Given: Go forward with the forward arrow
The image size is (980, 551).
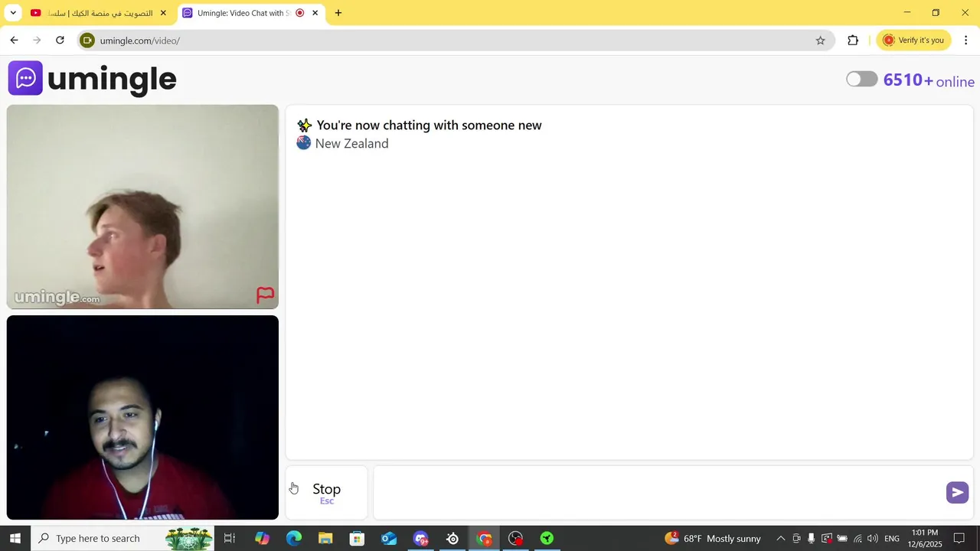Looking at the screenshot, I should pos(37,41).
